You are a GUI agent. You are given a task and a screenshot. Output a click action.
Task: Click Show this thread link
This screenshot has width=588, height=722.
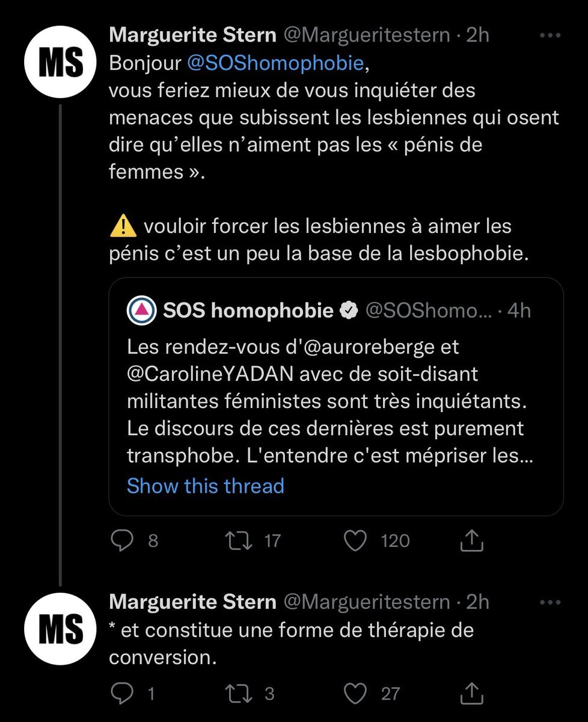pos(206,486)
